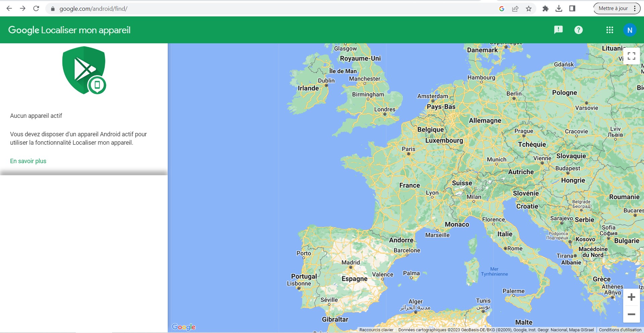Share this page via share icon
The image size is (644, 333).
pos(515,9)
